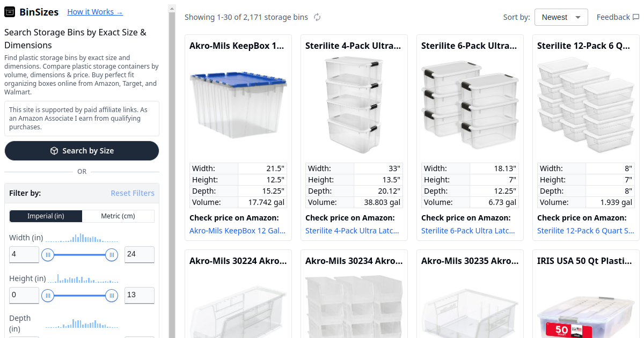Open the Sort by Newest dropdown
The width and height of the screenshot is (644, 338).
[561, 17]
